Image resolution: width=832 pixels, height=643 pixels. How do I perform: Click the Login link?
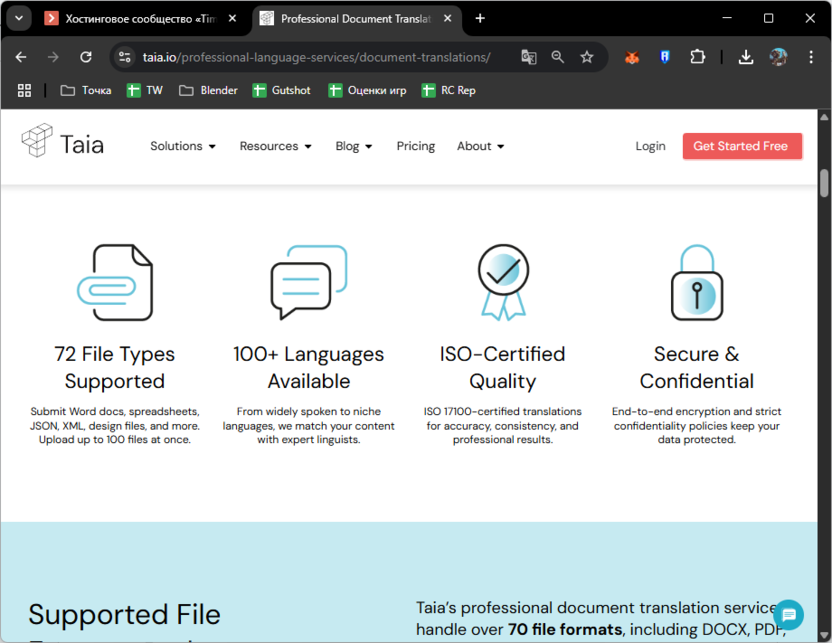(650, 146)
